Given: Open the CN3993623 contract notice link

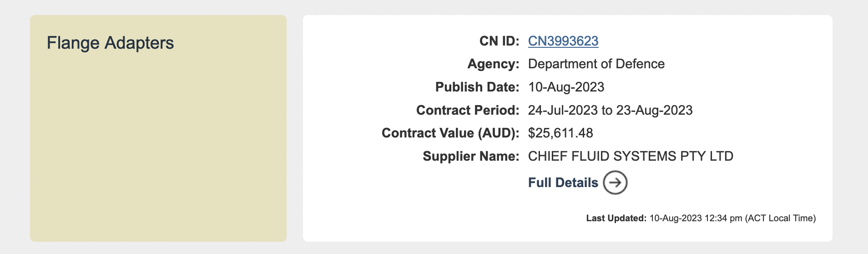Looking at the screenshot, I should [563, 41].
